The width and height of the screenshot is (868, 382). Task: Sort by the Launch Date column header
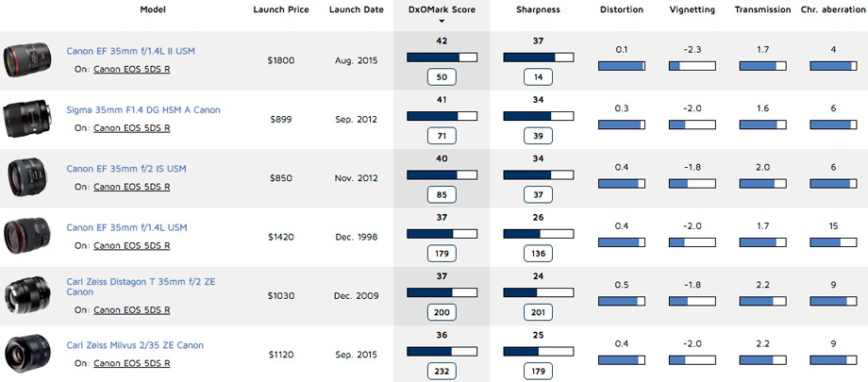pyautogui.click(x=357, y=9)
